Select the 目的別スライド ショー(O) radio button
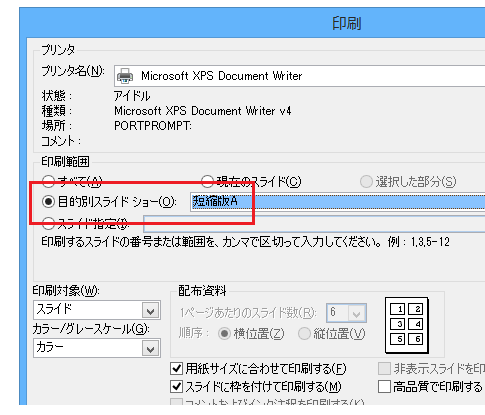485x415 pixels. click(x=49, y=201)
